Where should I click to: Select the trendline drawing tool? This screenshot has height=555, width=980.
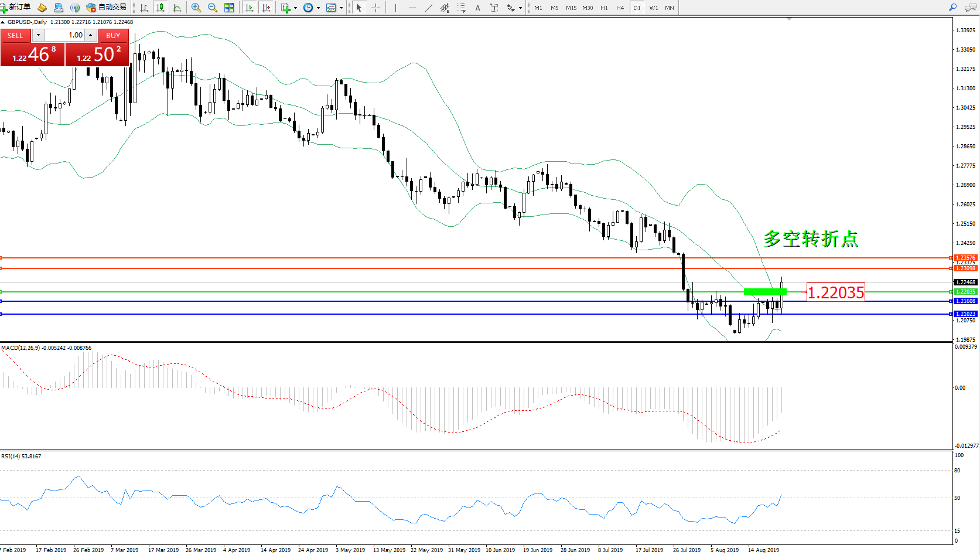point(429,8)
